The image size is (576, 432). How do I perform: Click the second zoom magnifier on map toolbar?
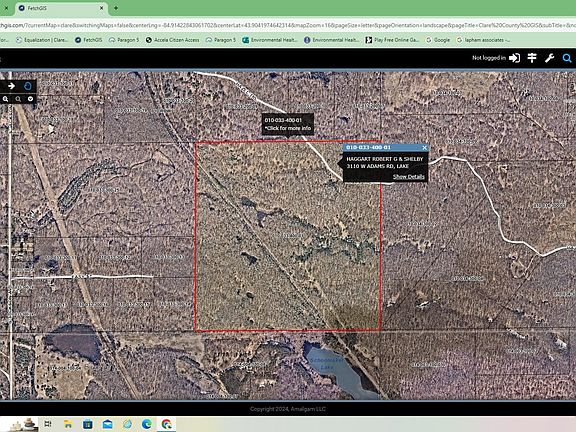click(18, 99)
